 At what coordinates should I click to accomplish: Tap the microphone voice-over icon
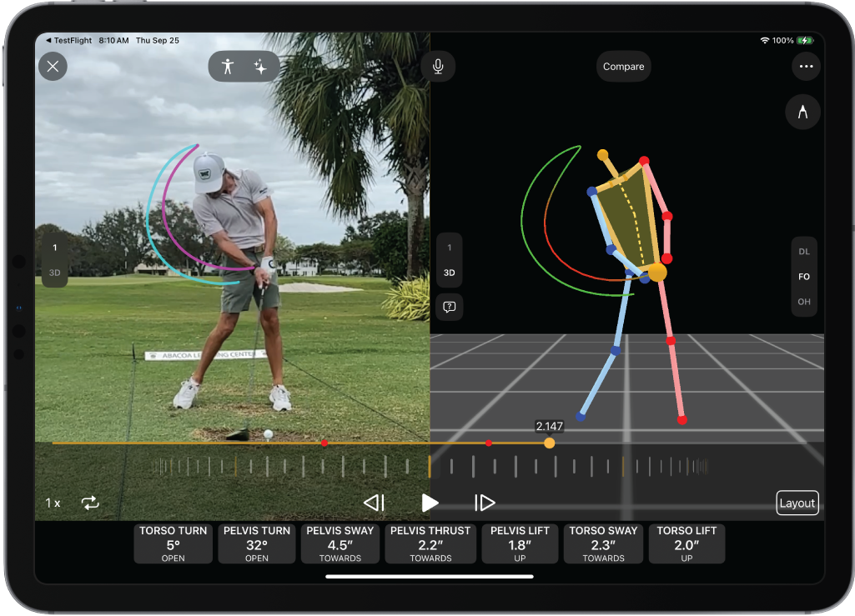[x=438, y=67]
